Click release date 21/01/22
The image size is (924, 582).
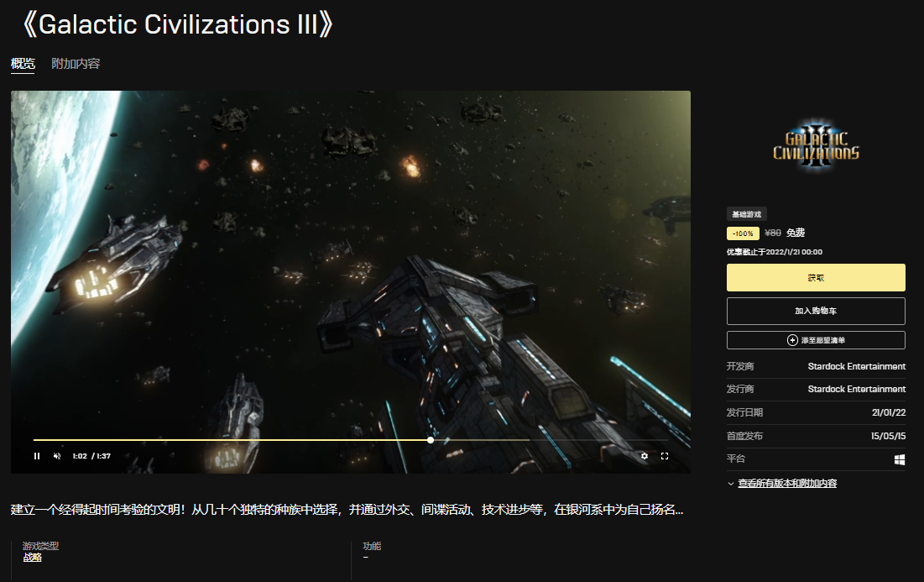pyautogui.click(x=889, y=412)
